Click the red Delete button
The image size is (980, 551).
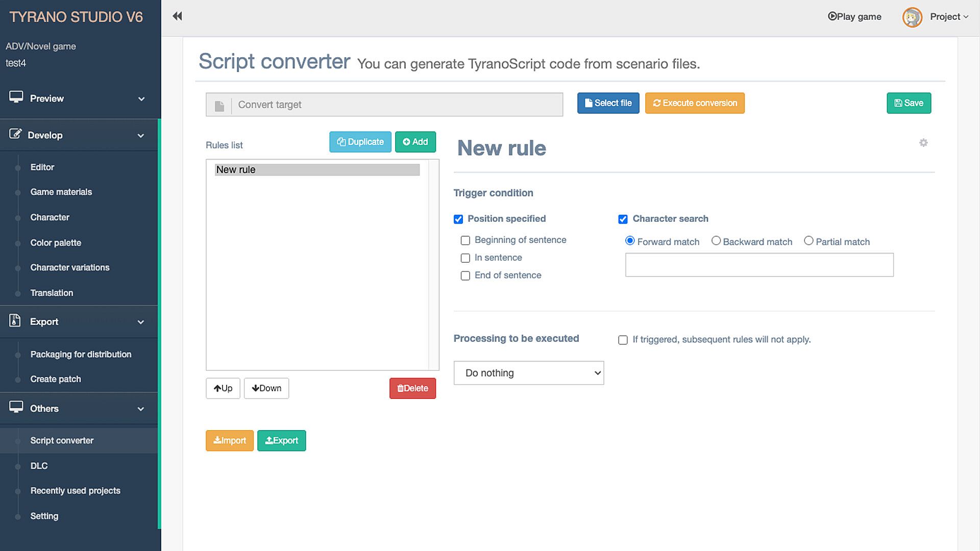click(412, 388)
